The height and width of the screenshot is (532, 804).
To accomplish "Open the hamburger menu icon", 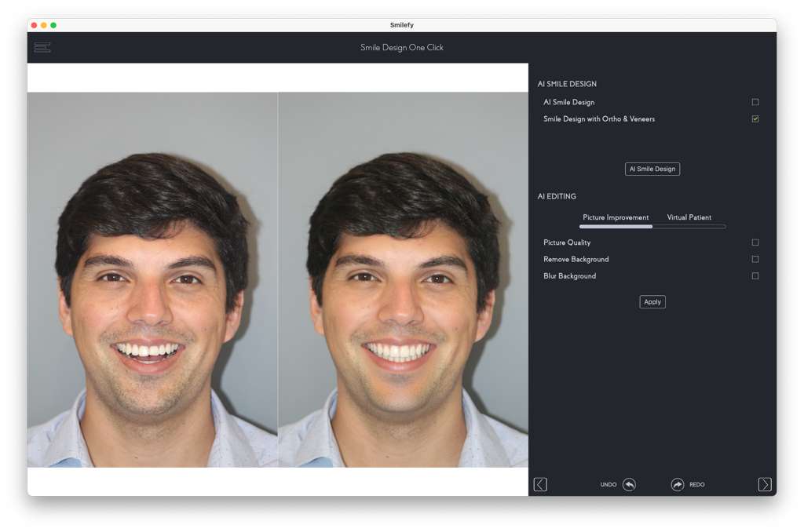I will click(x=42, y=48).
